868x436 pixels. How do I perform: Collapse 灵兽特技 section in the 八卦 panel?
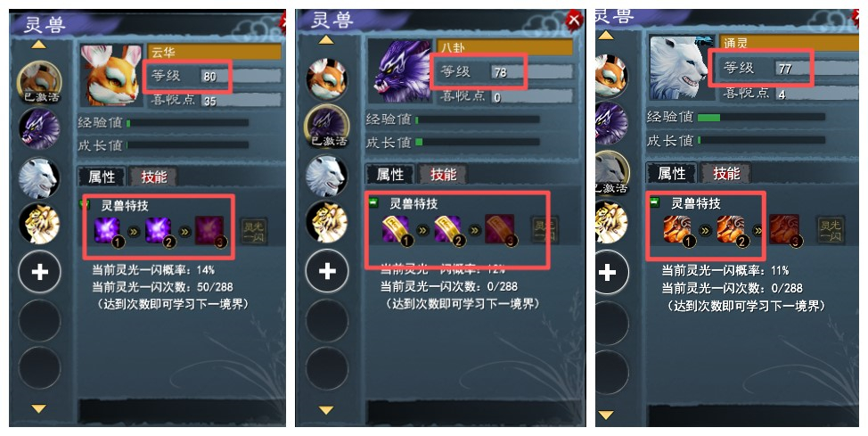click(375, 202)
